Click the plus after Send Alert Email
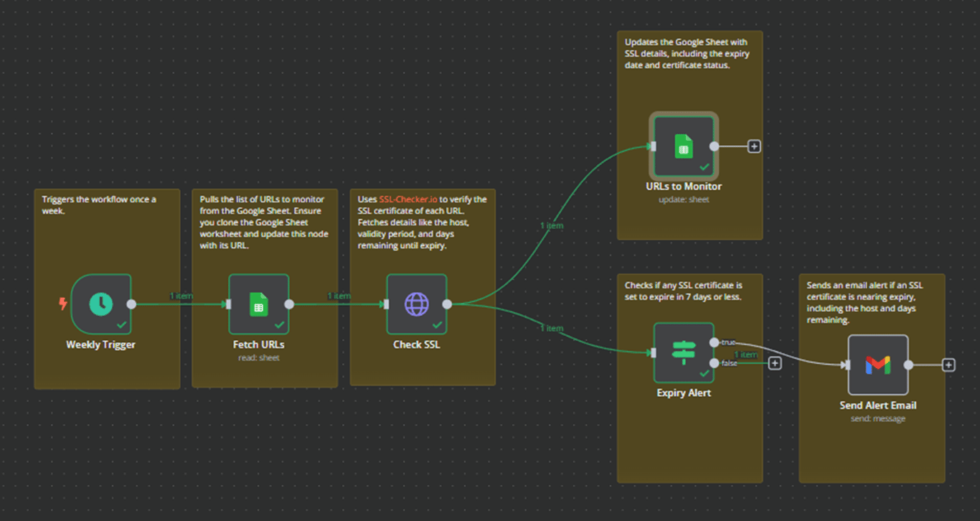This screenshot has width=980, height=521. [947, 365]
